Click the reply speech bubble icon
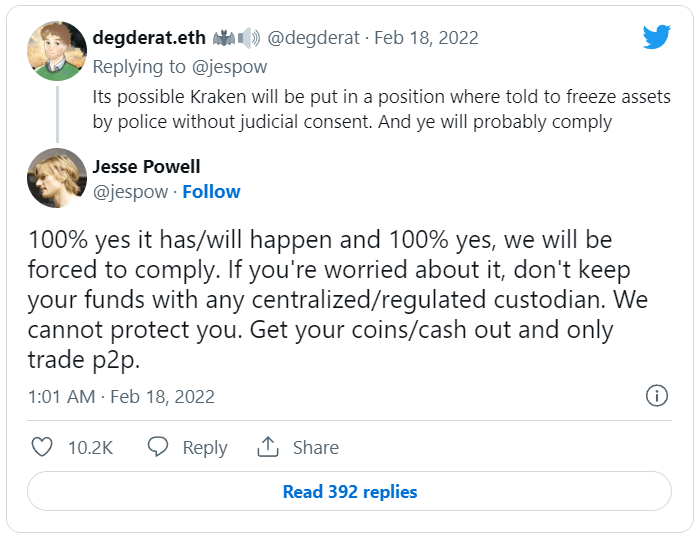The width and height of the screenshot is (700, 540). [x=158, y=447]
